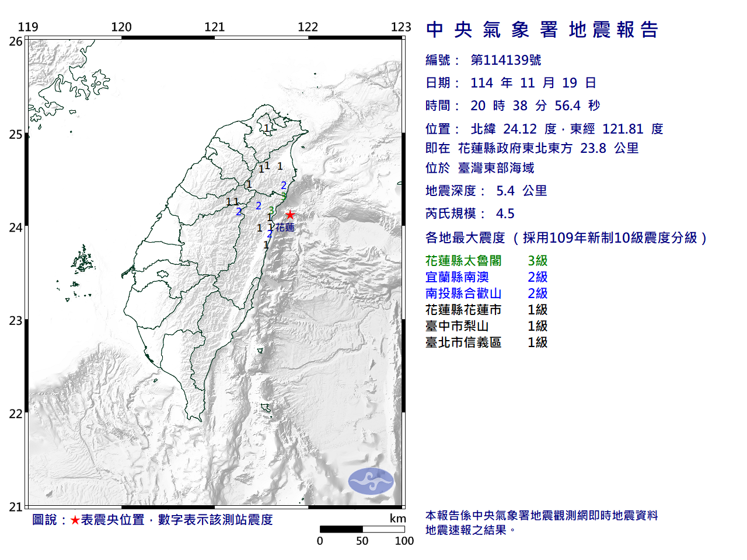
Task: Select the 花蓮縣太魯閣 3級 station entry
Action: coord(486,261)
